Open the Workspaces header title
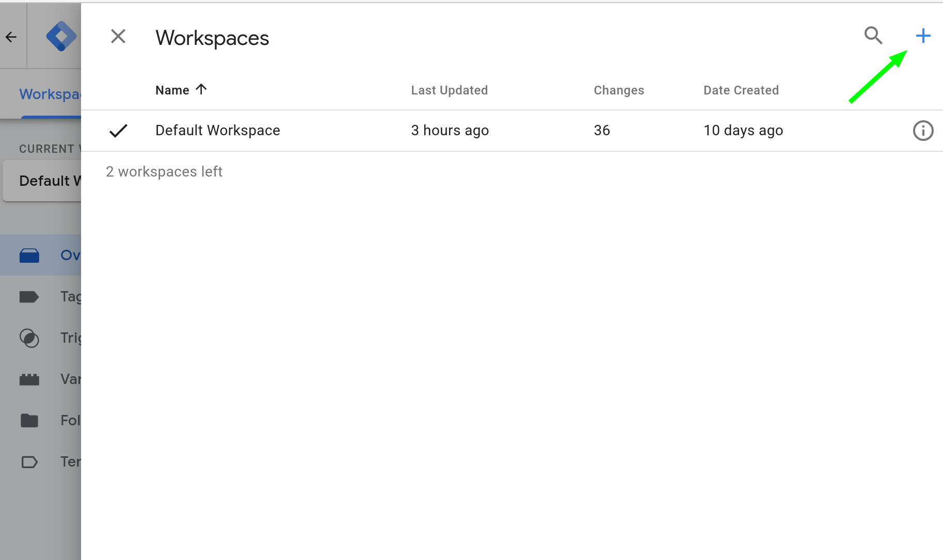Viewport: 943px width, 560px height. click(212, 37)
